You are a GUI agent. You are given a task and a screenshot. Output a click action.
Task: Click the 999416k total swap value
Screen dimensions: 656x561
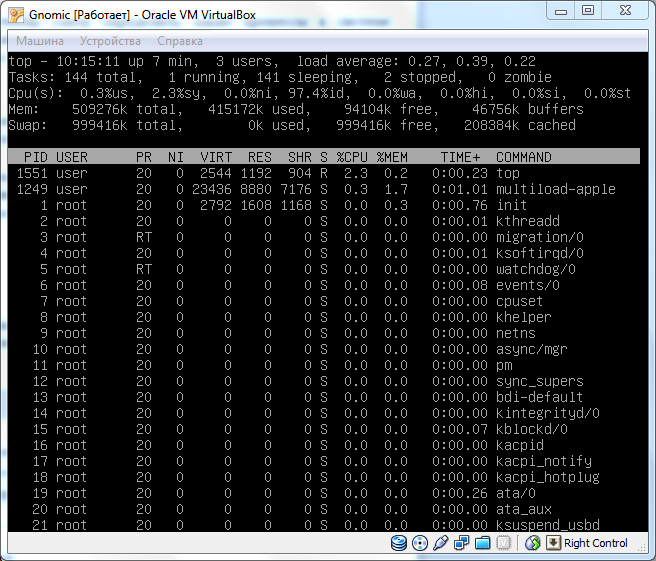click(99, 126)
